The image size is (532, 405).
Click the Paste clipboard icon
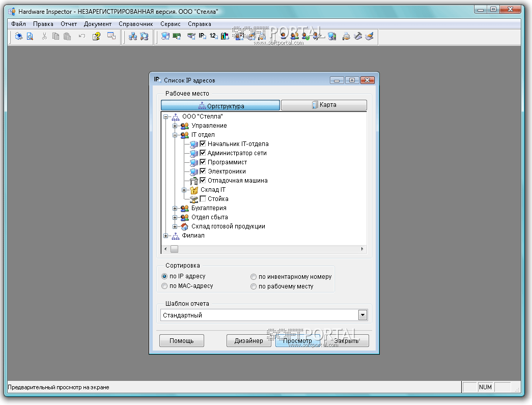tap(67, 36)
